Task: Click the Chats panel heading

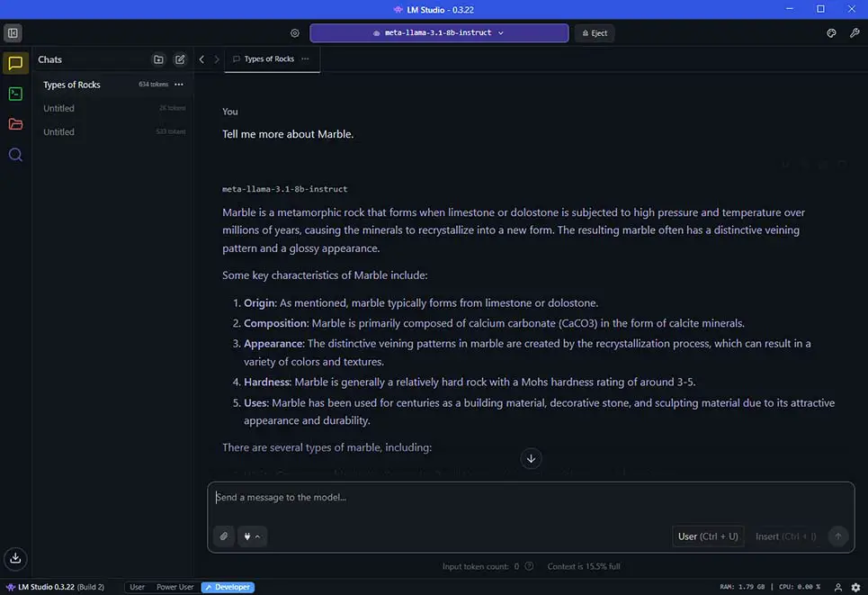Action: tap(49, 59)
